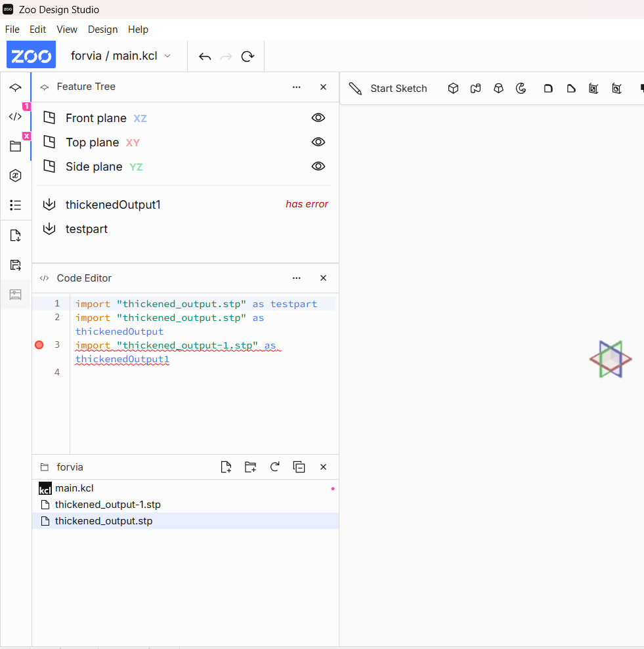Click the create new file icon
Image resolution: width=644 pixels, height=649 pixels.
tap(226, 467)
